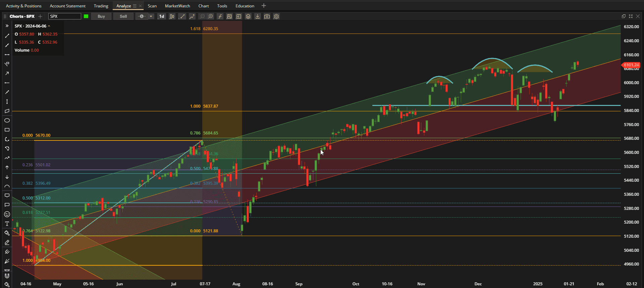The width and height of the screenshot is (644, 288).
Task: Select the Text tool
Action: point(7,224)
